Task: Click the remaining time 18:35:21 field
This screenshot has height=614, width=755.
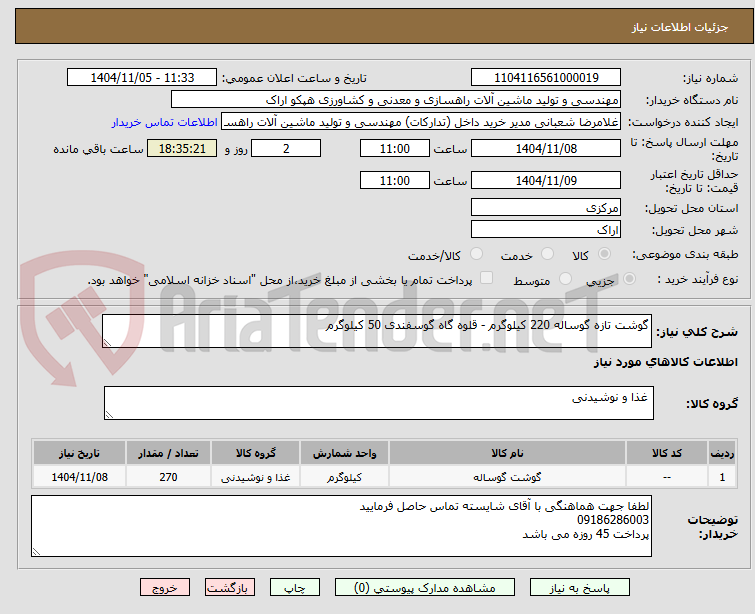Action: coord(182,148)
